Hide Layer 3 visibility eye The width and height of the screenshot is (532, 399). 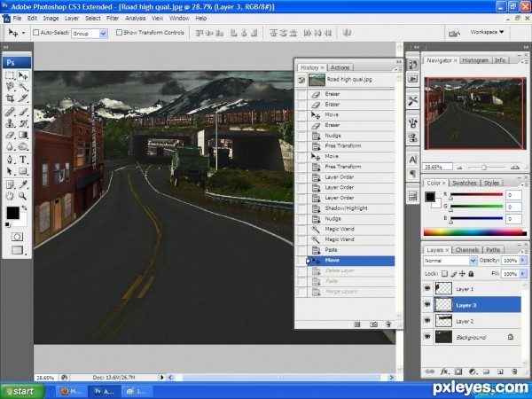[427, 305]
